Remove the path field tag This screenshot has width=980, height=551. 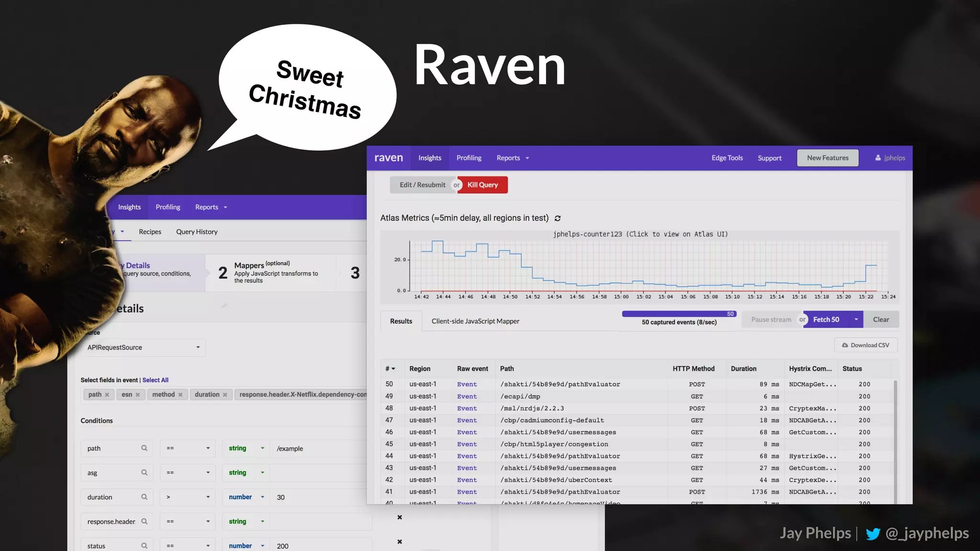107,395
